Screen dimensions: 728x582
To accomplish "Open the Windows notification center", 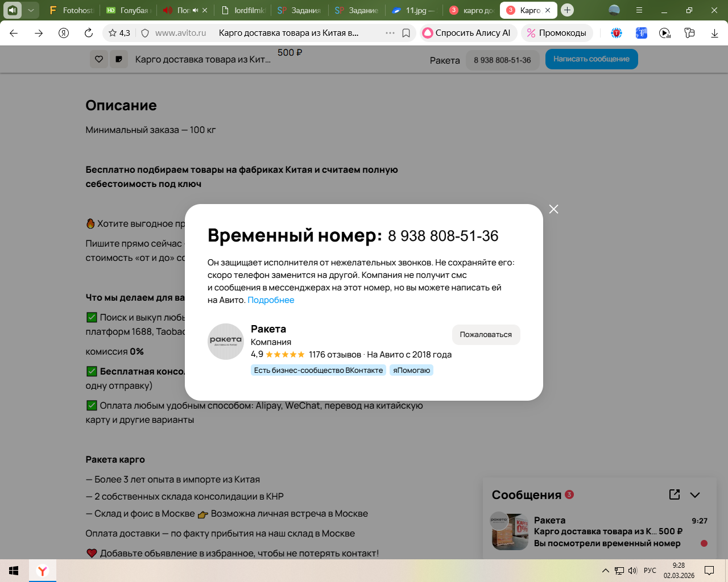I will 709,571.
